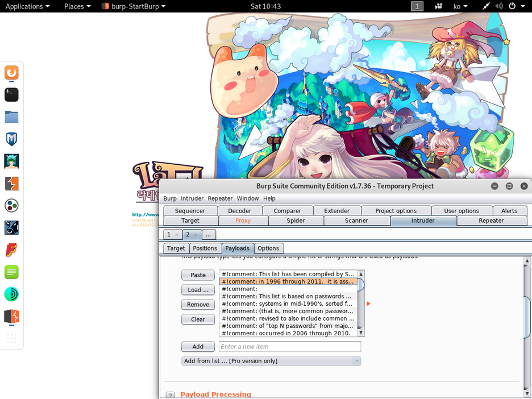Switch to the main Repeater tab
The image size is (532, 399).
(x=491, y=221)
